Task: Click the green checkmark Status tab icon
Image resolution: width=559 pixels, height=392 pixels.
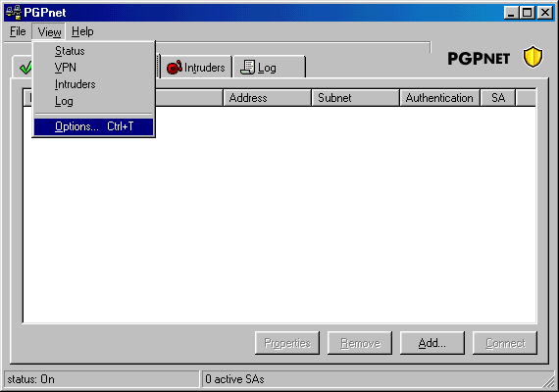Action: (x=25, y=67)
